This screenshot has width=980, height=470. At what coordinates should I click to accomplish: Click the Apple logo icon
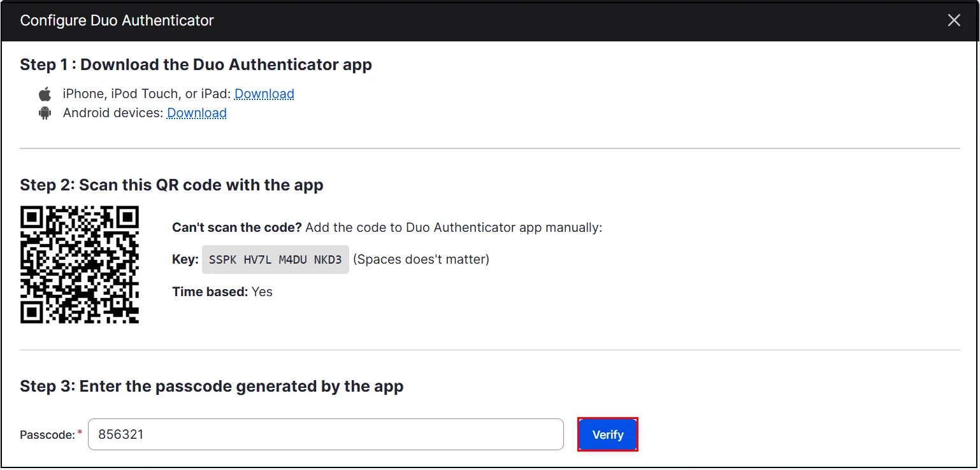[45, 94]
